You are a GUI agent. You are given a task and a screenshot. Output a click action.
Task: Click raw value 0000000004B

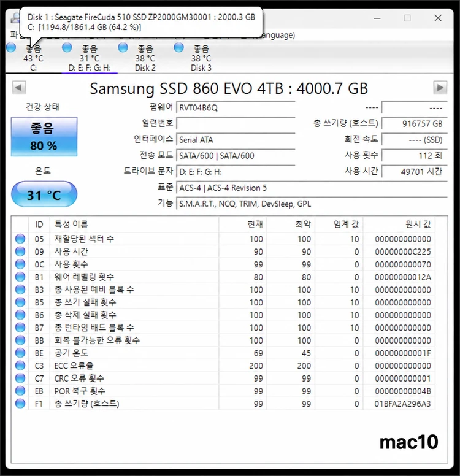(x=402, y=391)
